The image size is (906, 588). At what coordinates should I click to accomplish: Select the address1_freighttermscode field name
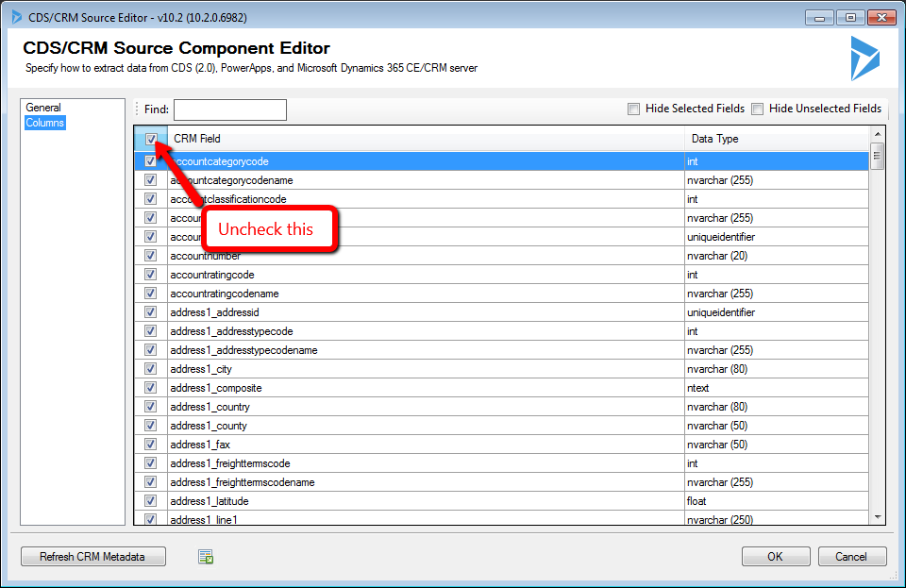(x=230, y=463)
